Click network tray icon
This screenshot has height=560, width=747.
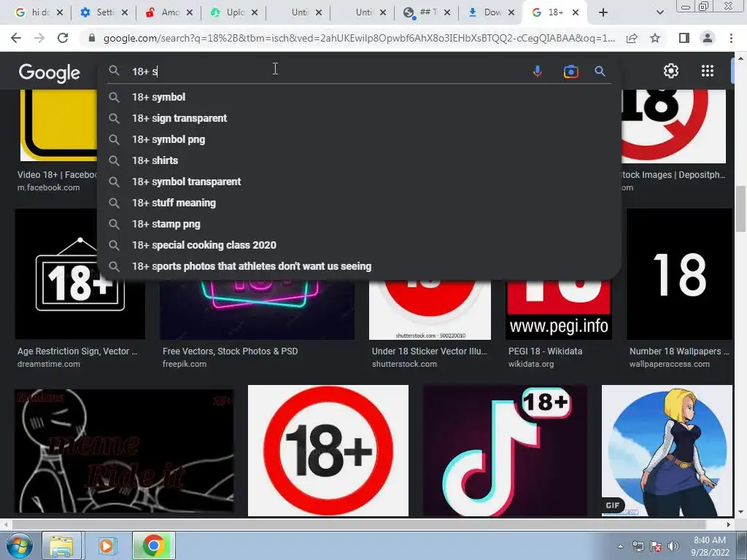pos(638,546)
